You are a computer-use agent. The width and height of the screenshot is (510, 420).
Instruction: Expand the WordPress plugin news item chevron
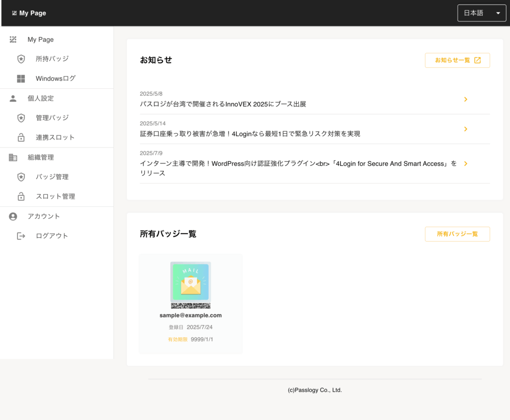pyautogui.click(x=466, y=163)
